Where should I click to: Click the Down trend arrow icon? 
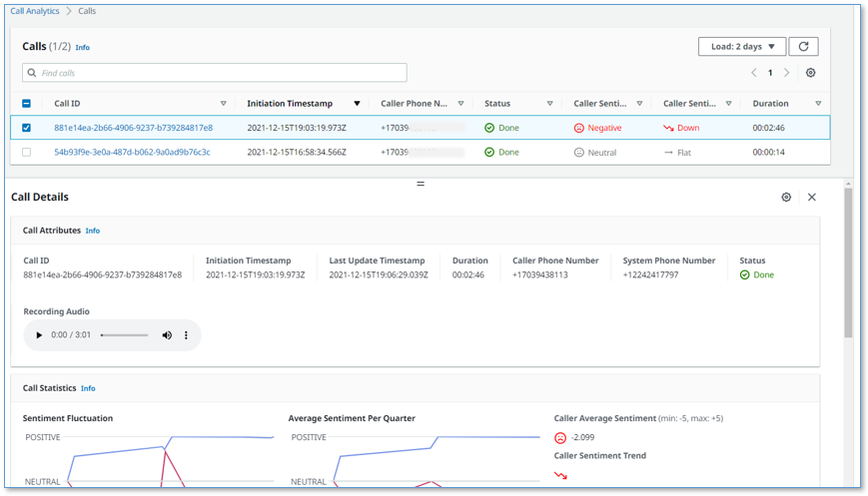pos(668,128)
